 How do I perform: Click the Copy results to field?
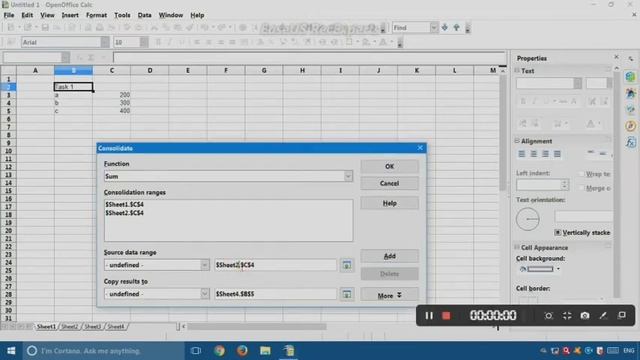[276, 294]
